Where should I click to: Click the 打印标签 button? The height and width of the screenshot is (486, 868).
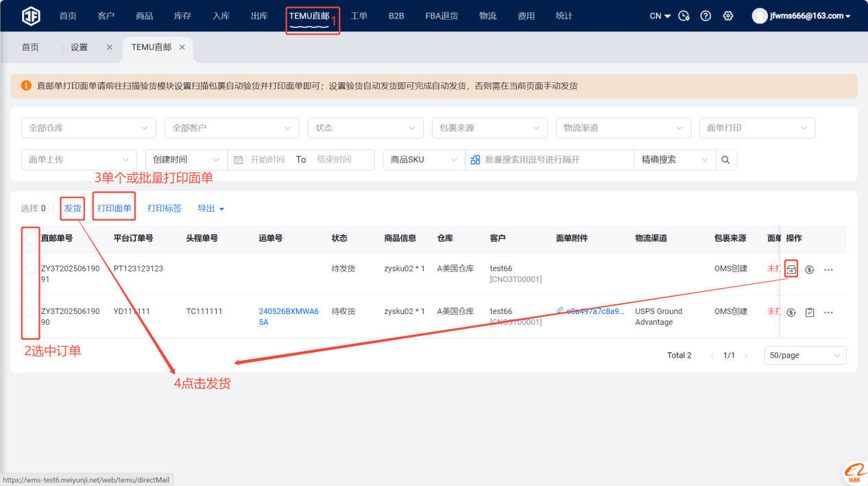click(x=165, y=208)
